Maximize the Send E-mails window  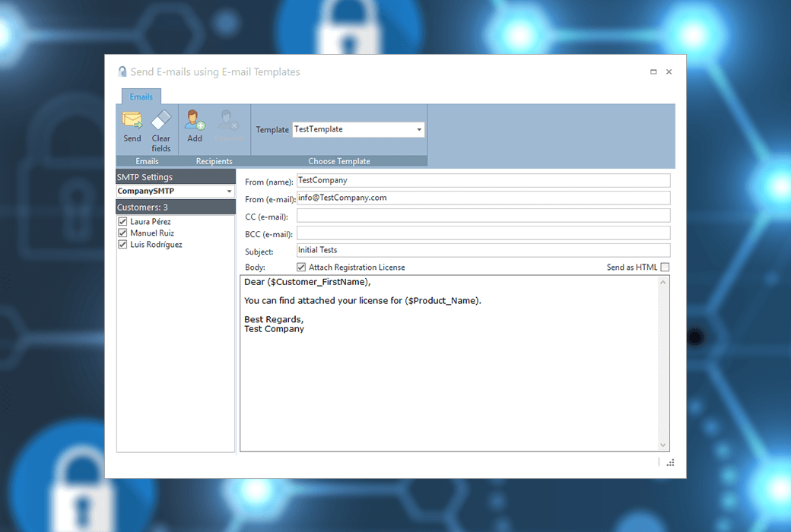[x=653, y=72]
